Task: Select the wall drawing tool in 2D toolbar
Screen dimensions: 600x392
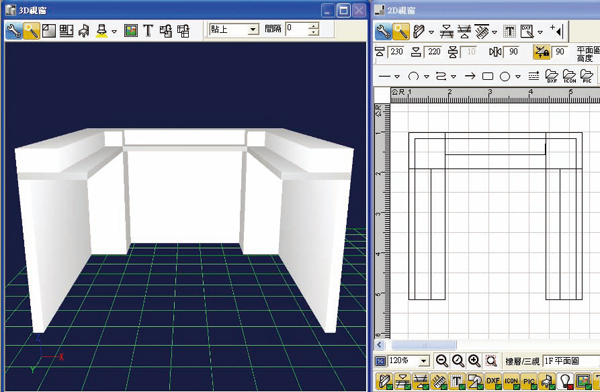Action: [x=419, y=31]
